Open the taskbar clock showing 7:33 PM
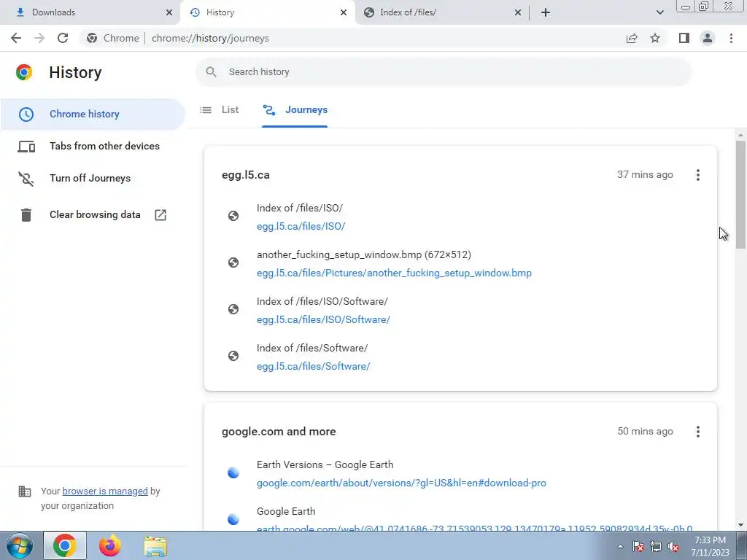The width and height of the screenshot is (747, 560). pyautogui.click(x=710, y=546)
